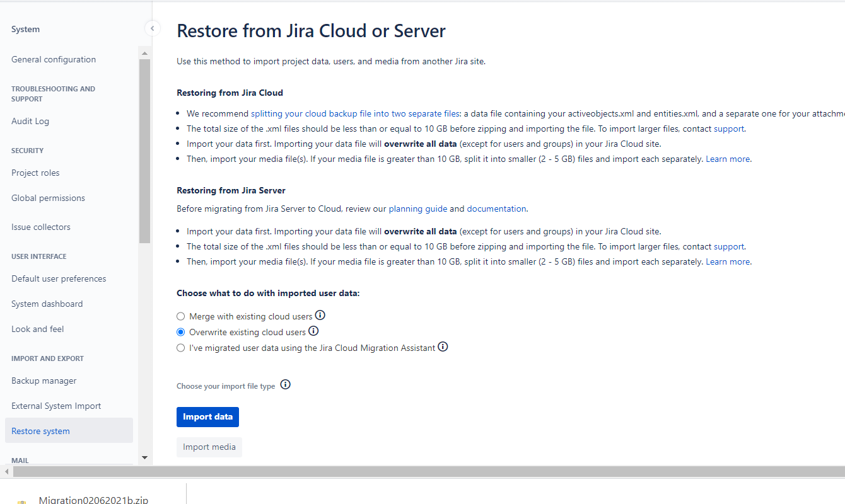The width and height of the screenshot is (845, 504).
Task: Click the left arrow of horizontal scrollbar
Action: click(7, 472)
